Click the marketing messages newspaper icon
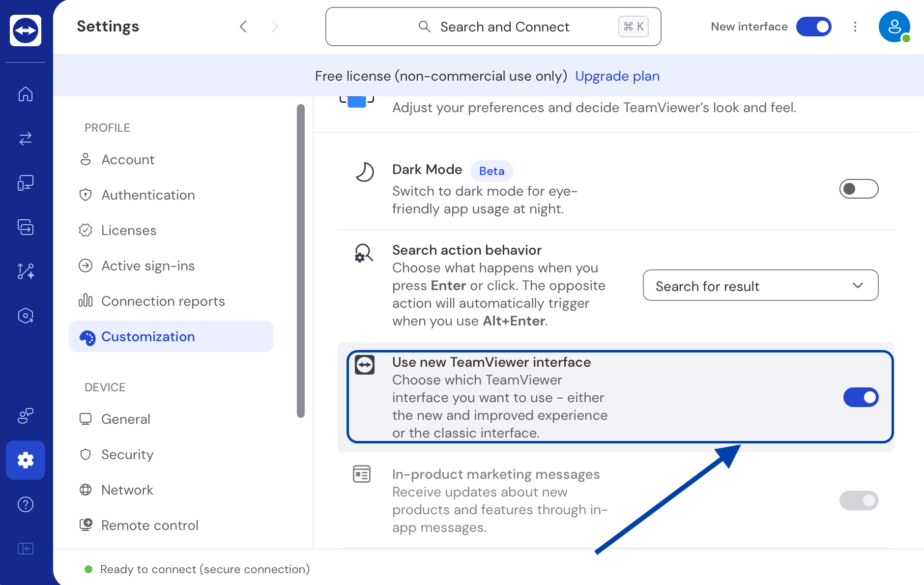The width and height of the screenshot is (924, 585). click(x=362, y=474)
